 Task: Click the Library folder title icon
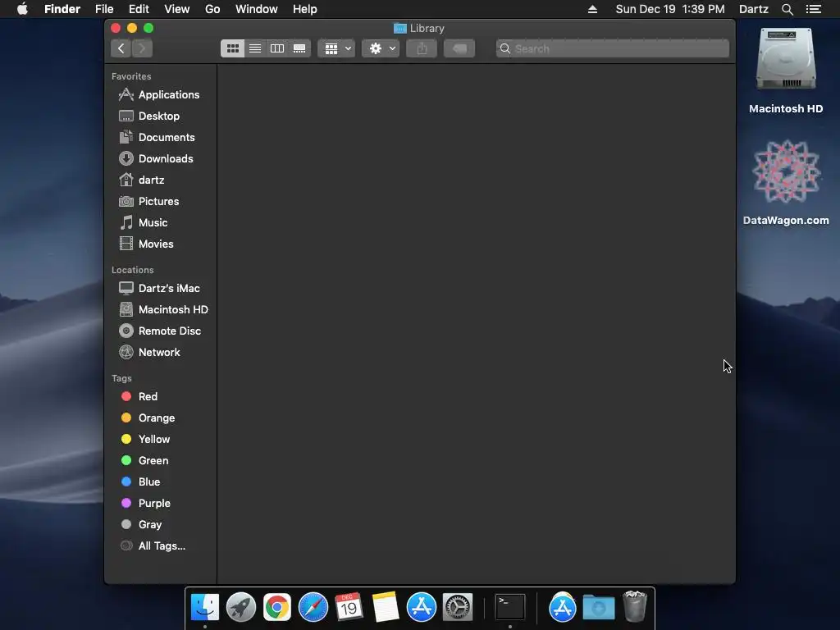pos(399,29)
